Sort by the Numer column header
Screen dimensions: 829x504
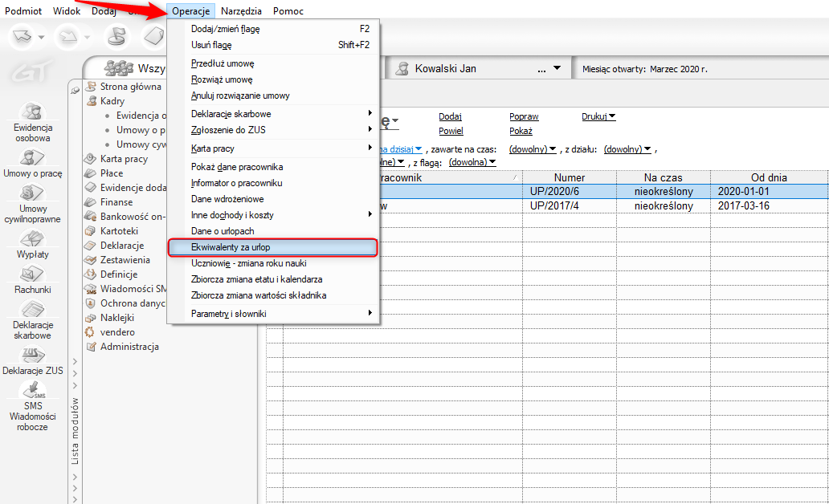tap(570, 177)
